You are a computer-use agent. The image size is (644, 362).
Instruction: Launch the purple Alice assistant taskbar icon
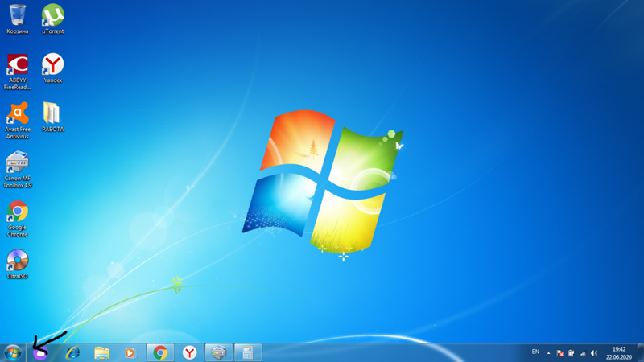(x=40, y=353)
